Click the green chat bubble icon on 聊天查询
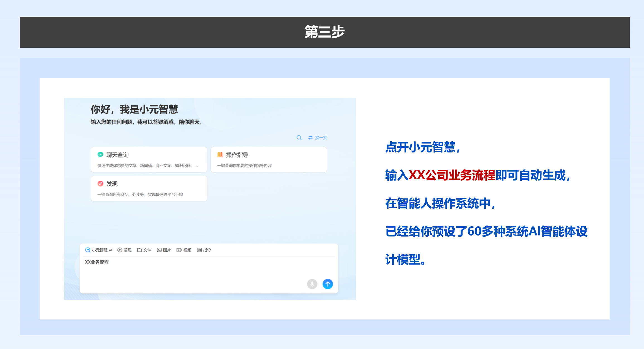The height and width of the screenshot is (349, 644). tap(100, 155)
